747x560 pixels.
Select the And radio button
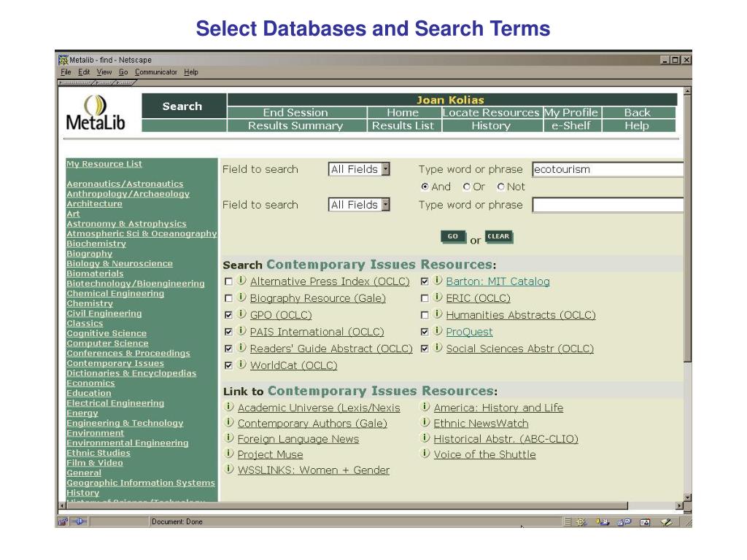pyautogui.click(x=425, y=187)
